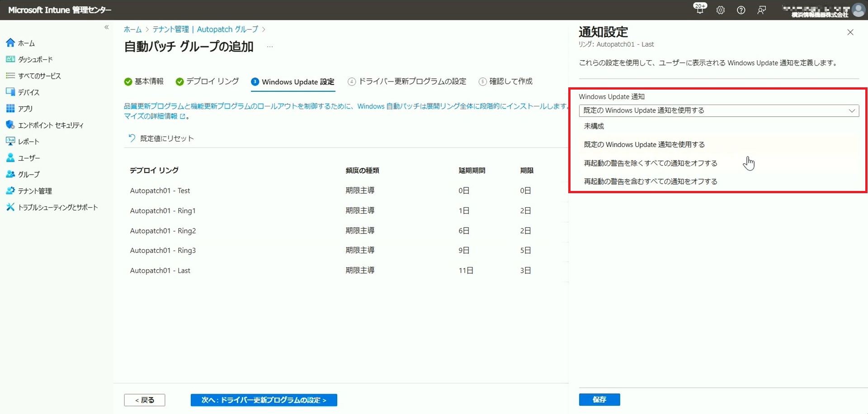This screenshot has width=868, height=414.
Task: Go to 確認して作成 step tab
Action: 505,81
